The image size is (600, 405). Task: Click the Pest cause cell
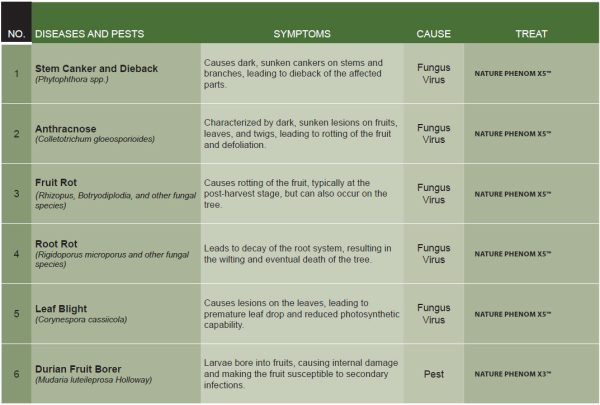pos(433,373)
